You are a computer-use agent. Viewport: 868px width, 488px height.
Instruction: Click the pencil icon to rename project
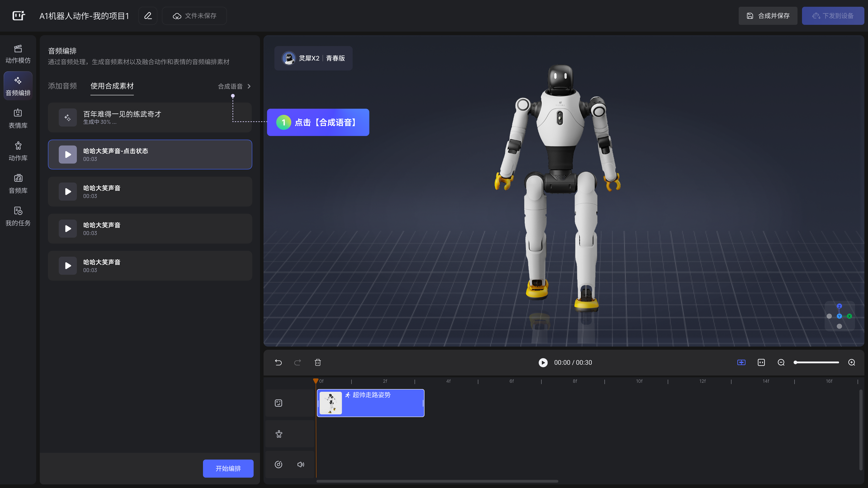coord(148,16)
